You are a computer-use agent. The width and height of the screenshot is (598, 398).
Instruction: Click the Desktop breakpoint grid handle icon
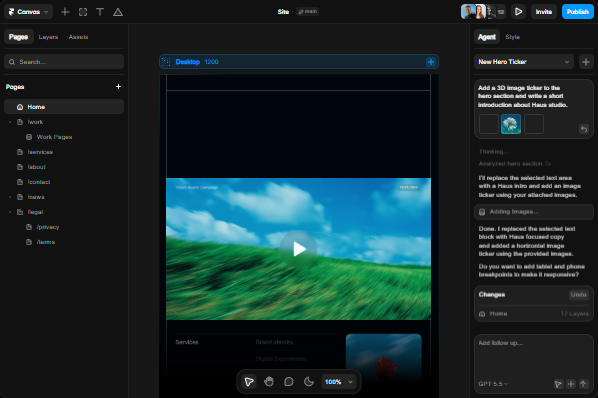pyautogui.click(x=165, y=61)
